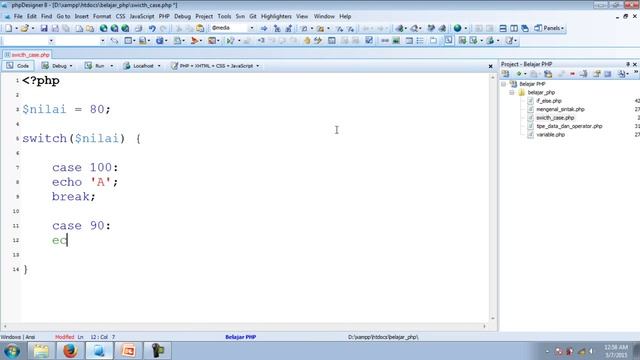Open the File menu
The image size is (640, 360).
[x=18, y=16]
